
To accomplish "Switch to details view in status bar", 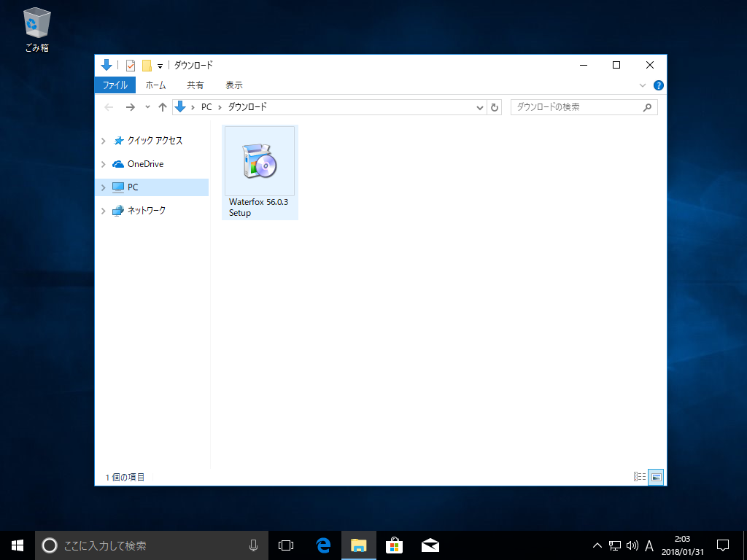I will (640, 477).
